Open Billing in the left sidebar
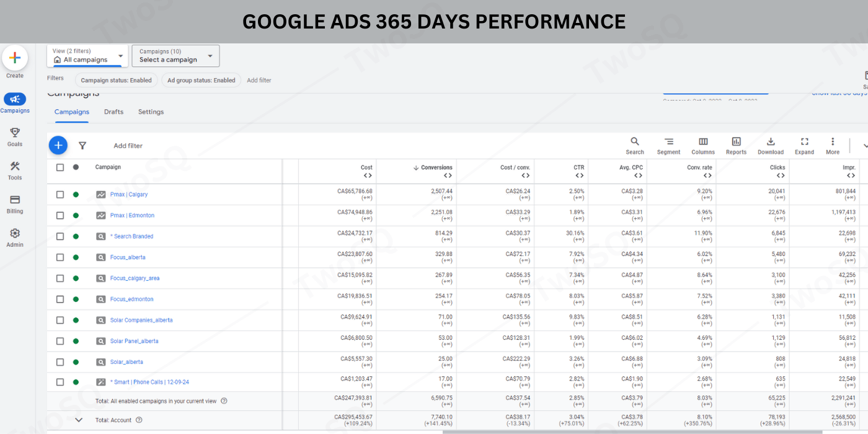 coord(15,203)
